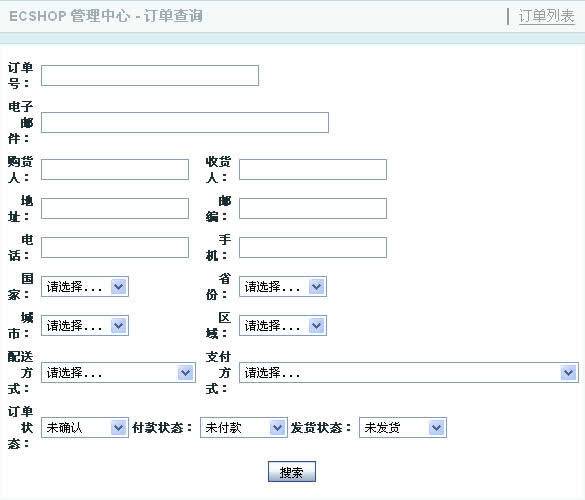
Task: Open the 支付方式 dropdown
Action: point(409,372)
